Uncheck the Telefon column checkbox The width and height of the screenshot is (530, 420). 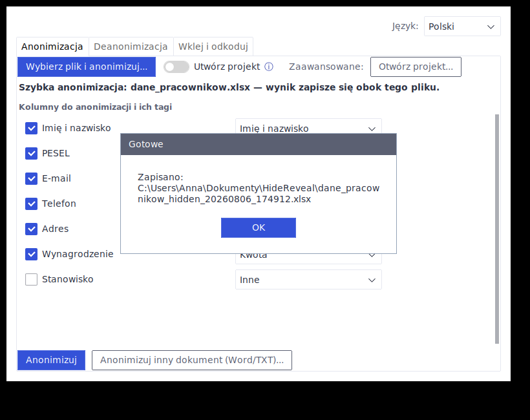[x=32, y=204]
